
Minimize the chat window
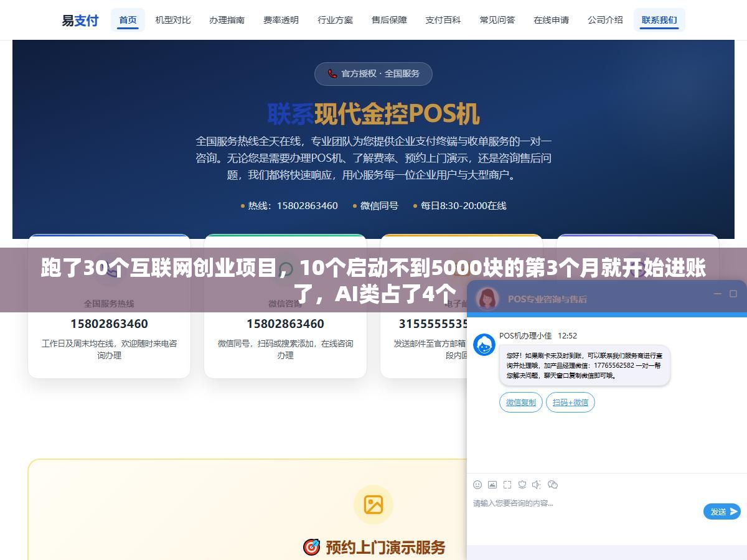(x=718, y=294)
